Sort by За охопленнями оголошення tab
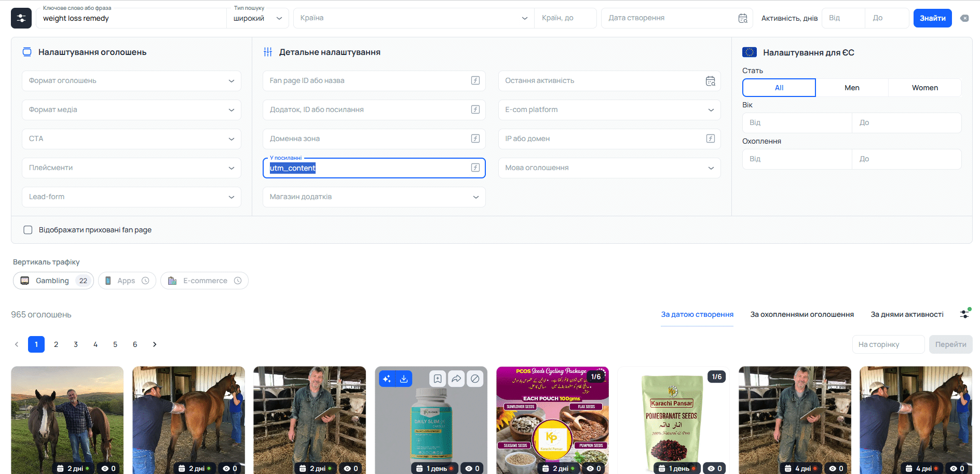This screenshot has height=474, width=980. (x=802, y=314)
